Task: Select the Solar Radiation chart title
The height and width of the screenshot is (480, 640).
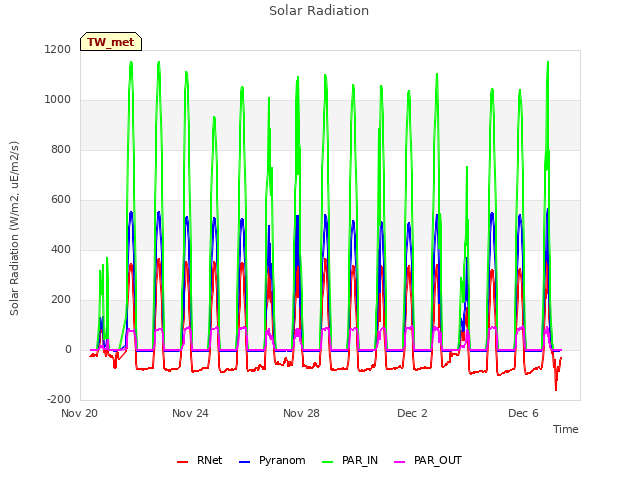Action: [319, 11]
